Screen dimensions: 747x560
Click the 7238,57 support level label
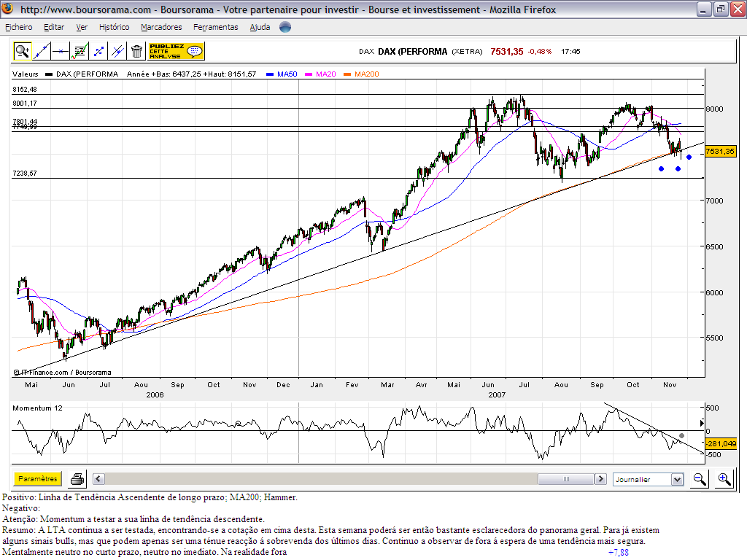pos(25,174)
